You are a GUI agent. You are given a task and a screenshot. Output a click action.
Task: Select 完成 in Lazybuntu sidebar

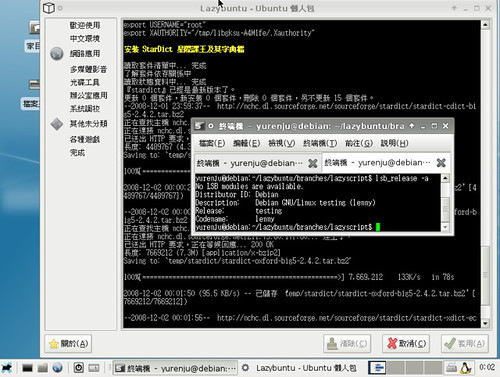point(77,153)
